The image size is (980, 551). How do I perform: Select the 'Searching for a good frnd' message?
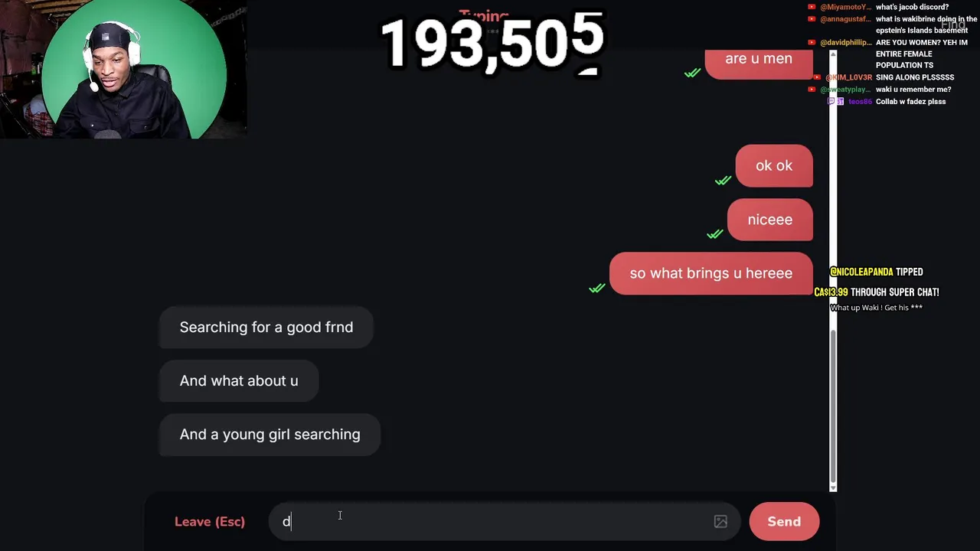(266, 327)
